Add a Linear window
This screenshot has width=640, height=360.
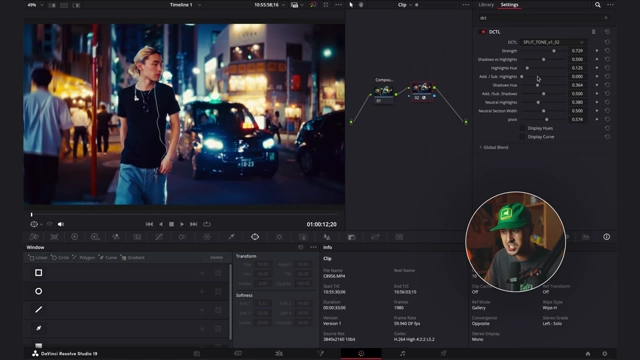[38, 258]
